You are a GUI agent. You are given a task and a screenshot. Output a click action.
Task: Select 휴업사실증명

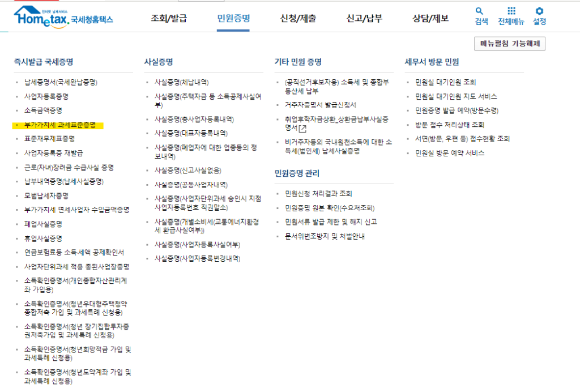43,238
